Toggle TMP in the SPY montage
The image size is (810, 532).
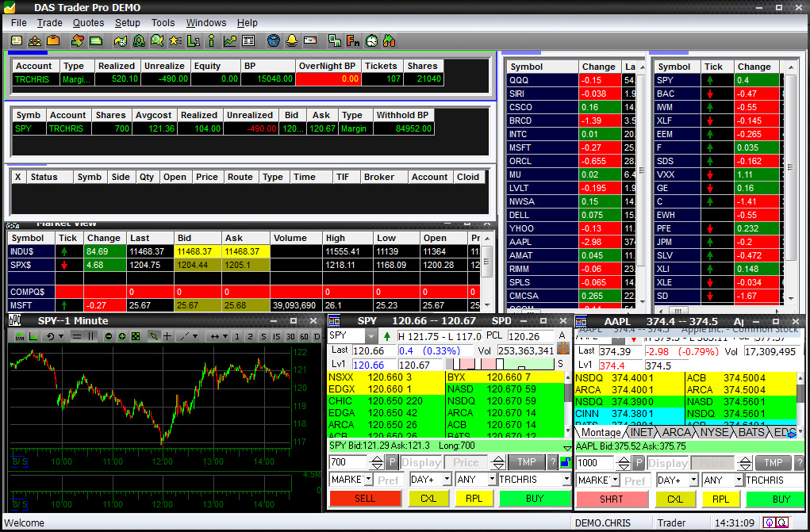(x=527, y=461)
